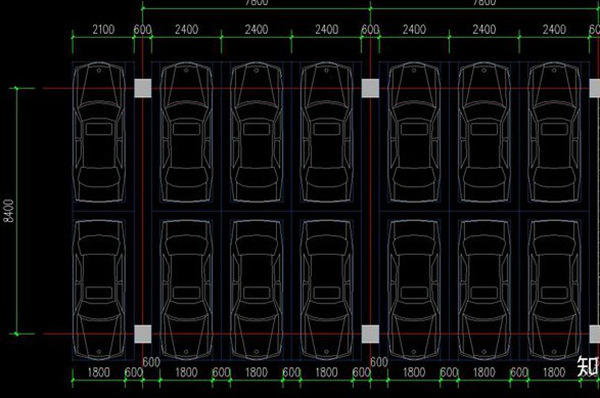The height and width of the screenshot is (398, 600).
Task: Select the first car in the top row under 2100
Action: point(99,132)
